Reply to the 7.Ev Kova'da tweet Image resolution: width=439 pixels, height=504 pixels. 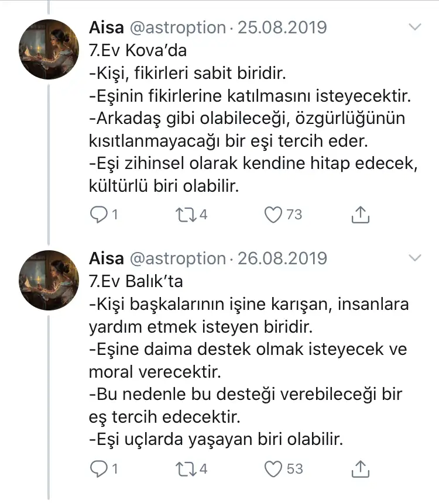click(98, 215)
